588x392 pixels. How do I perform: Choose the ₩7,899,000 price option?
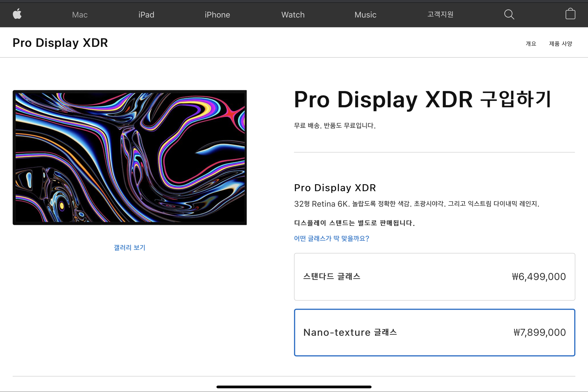point(539,333)
